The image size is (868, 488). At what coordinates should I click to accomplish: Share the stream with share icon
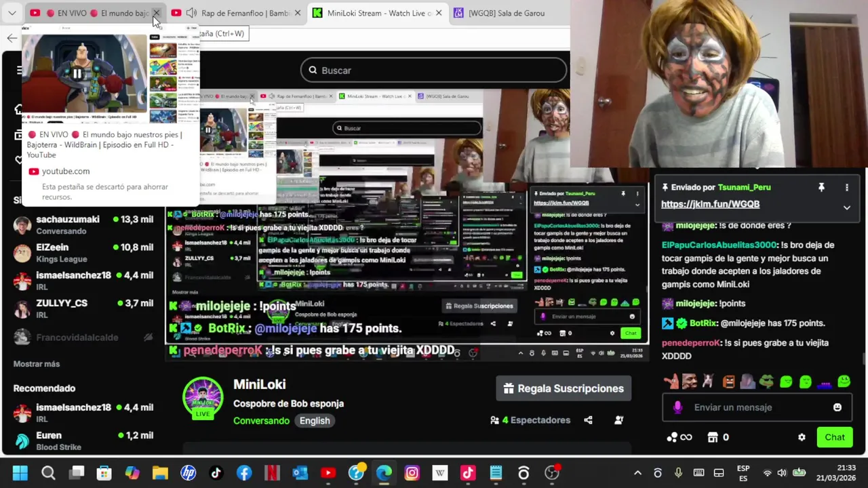coord(588,420)
